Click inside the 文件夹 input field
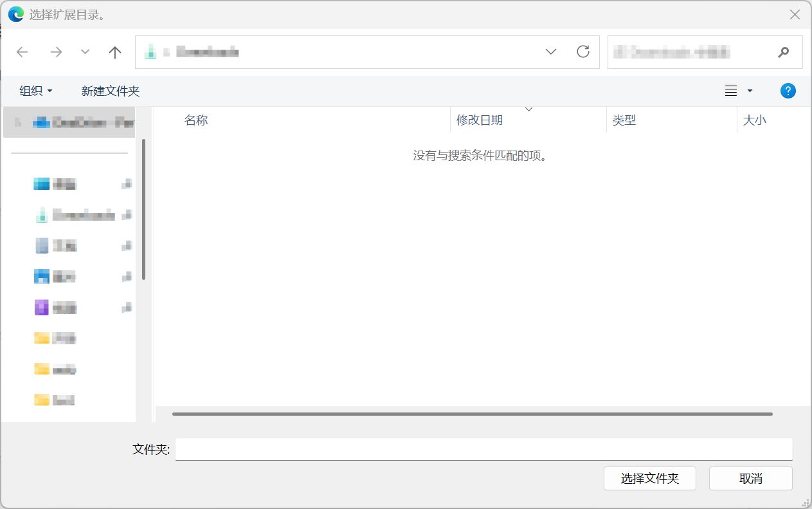This screenshot has height=509, width=812. 482,449
